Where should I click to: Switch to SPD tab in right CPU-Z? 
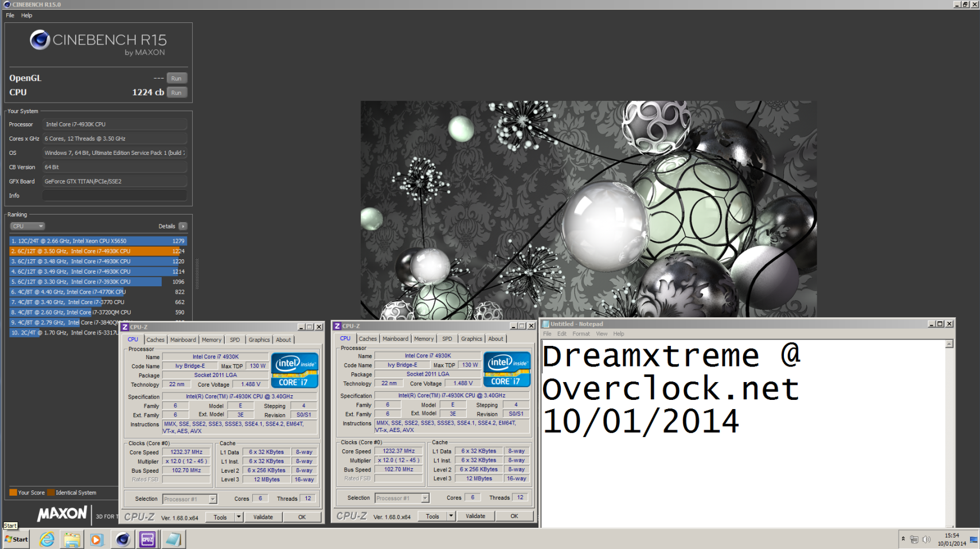[447, 338]
